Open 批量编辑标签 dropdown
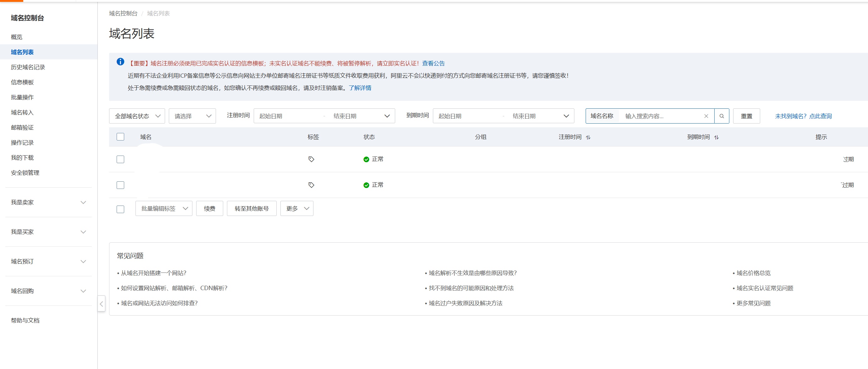Viewport: 868px width, 369px height. 164,208
